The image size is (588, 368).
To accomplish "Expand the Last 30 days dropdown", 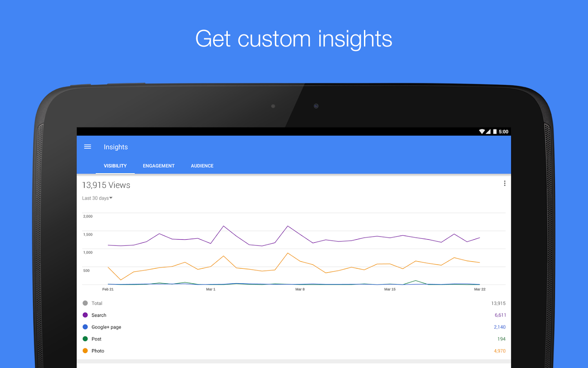I will tap(97, 198).
